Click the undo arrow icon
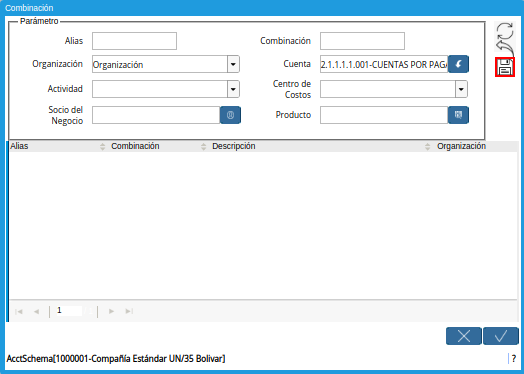Image resolution: width=524 pixels, height=374 pixels. (505, 48)
